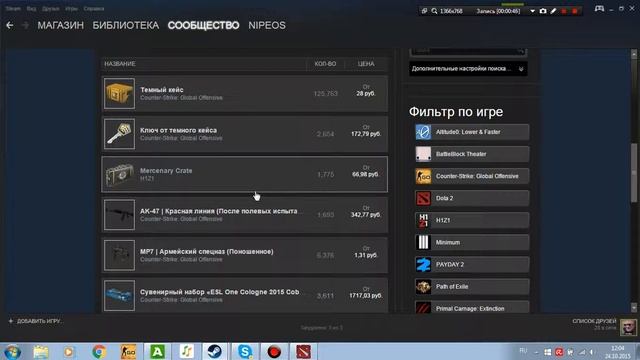Filter by PAYDAY 2
Image resolution: width=640 pixels, height=360 pixels.
click(x=472, y=264)
